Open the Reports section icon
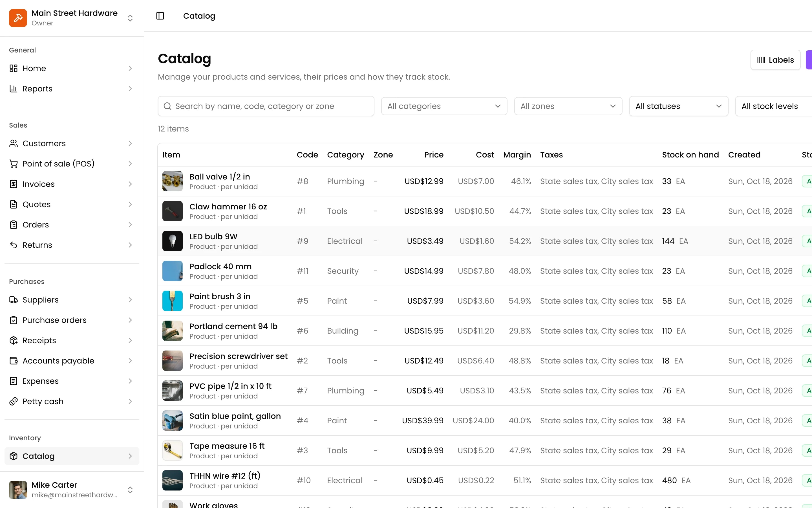The height and width of the screenshot is (508, 812). (14, 89)
